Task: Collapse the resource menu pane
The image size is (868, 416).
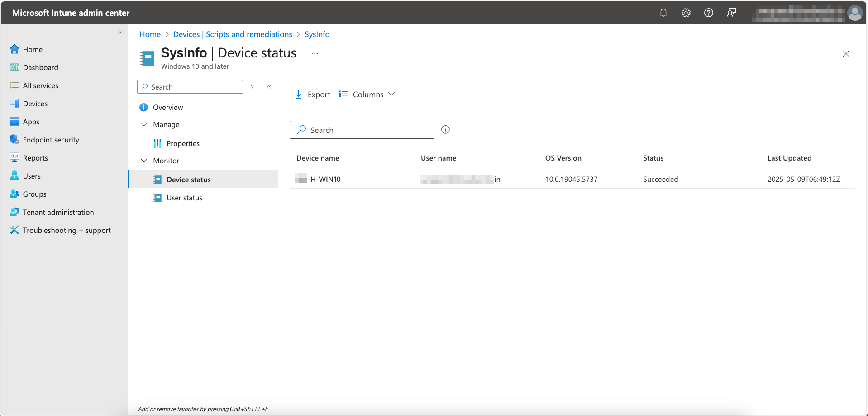Action: pyautogui.click(x=269, y=87)
